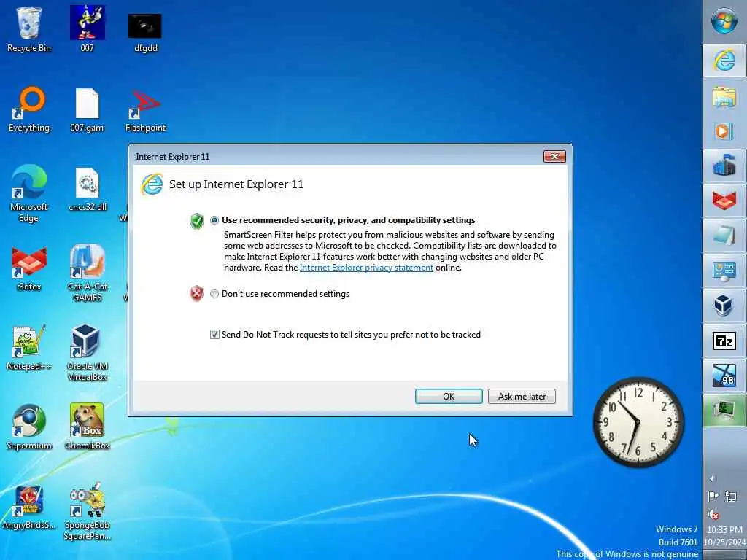Open the green monitor taskbar icon

click(724, 411)
